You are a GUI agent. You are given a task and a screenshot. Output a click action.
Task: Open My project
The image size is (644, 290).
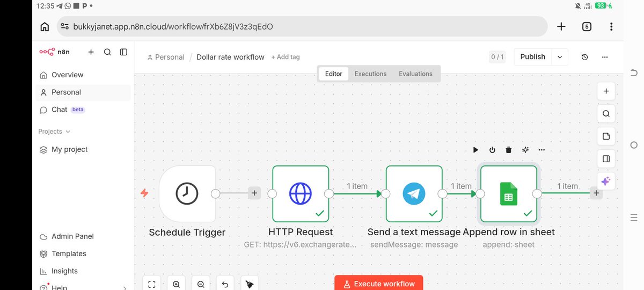[x=83, y=149]
